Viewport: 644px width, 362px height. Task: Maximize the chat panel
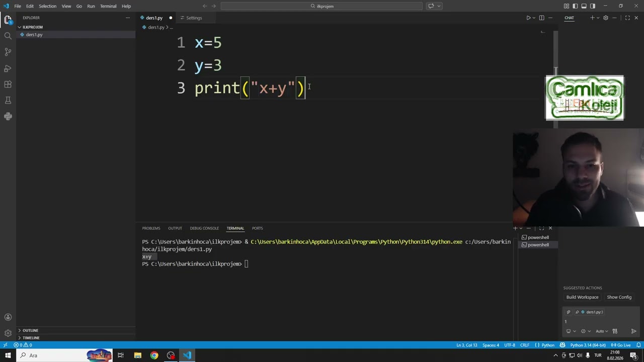tap(627, 18)
